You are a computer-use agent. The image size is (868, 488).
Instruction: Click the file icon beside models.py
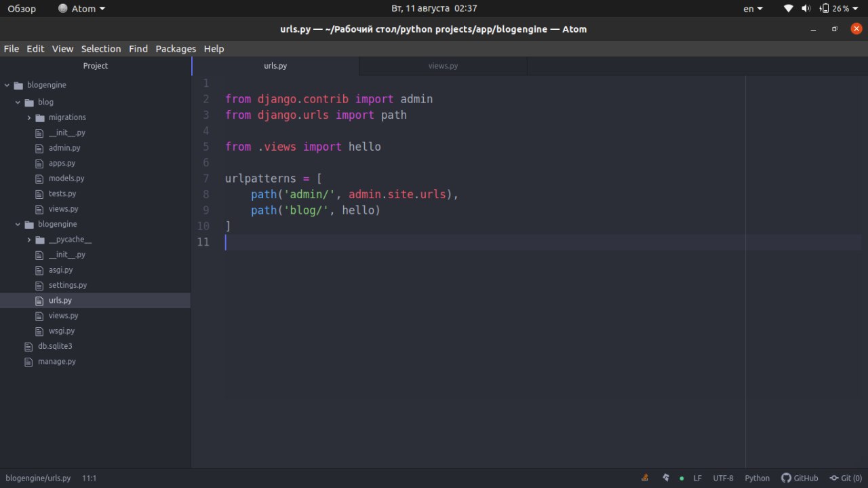point(39,179)
